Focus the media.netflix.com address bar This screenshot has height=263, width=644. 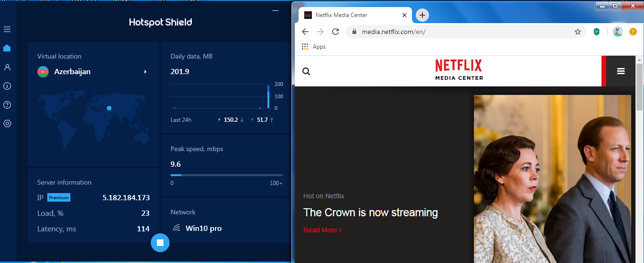[x=466, y=32]
